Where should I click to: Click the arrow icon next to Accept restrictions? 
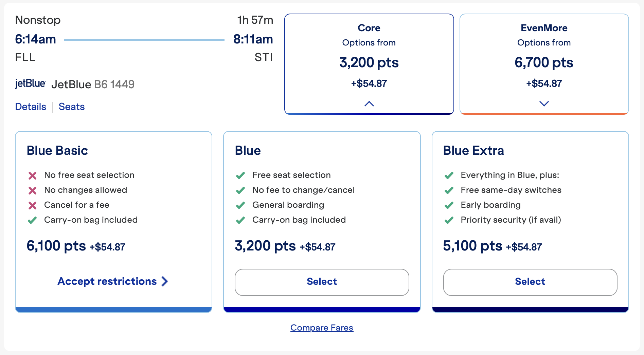[x=165, y=281]
